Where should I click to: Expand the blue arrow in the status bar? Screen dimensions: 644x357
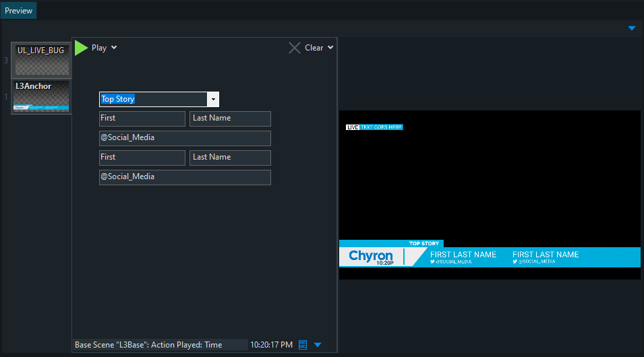[x=318, y=345]
